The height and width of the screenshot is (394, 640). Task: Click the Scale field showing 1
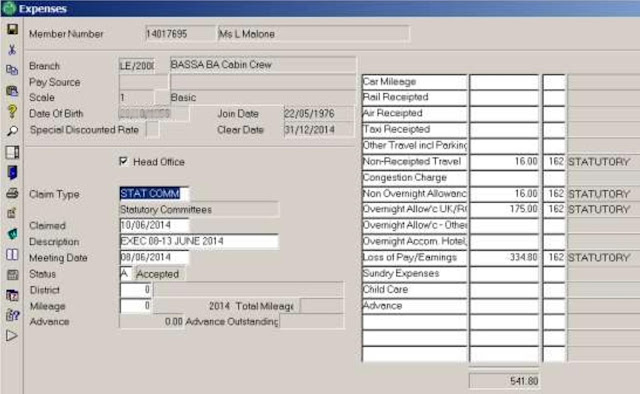[137, 98]
